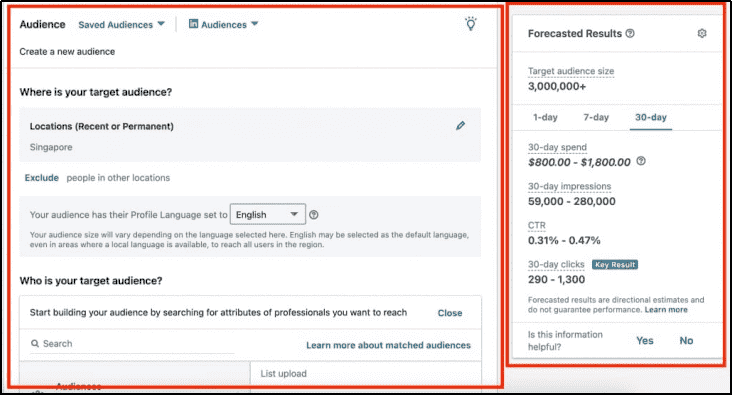Viewport: 733px width, 396px height.
Task: Click the search magnifier icon
Action: [x=35, y=344]
